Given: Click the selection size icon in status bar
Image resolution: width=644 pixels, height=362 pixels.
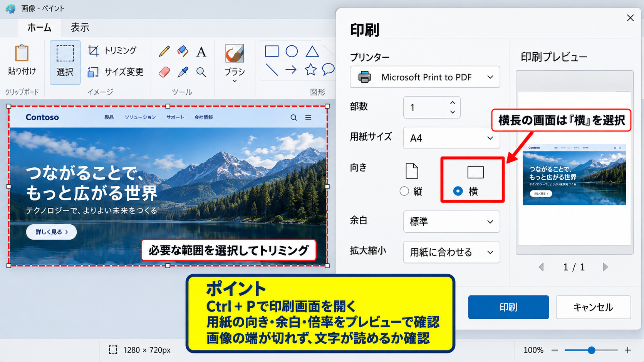Looking at the screenshot, I should click(x=113, y=350).
